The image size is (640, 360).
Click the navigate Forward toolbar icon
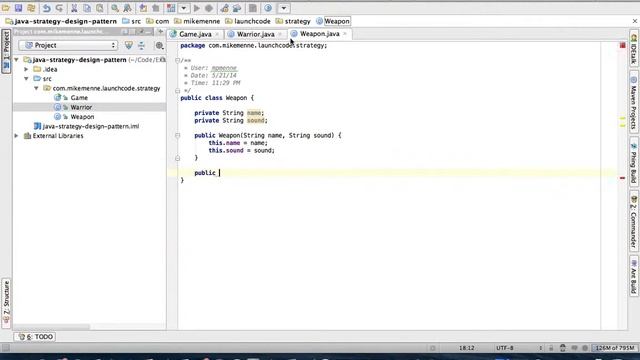pos(156,8)
